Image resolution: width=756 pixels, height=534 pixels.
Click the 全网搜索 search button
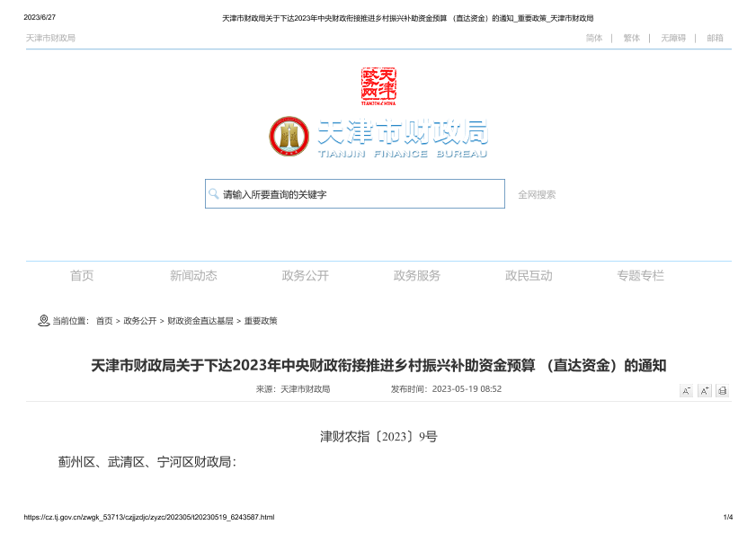point(537,194)
